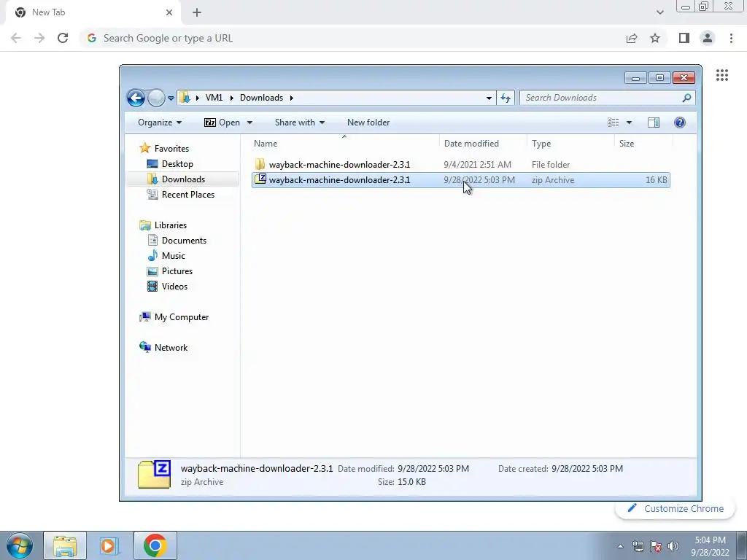This screenshot has height=560, width=747.
Task: Open Windows Start menu
Action: [20, 545]
